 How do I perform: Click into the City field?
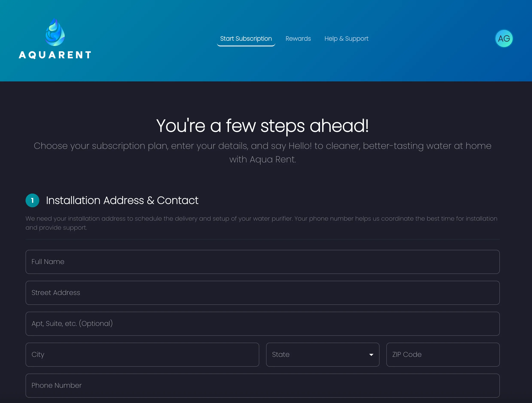click(x=142, y=354)
